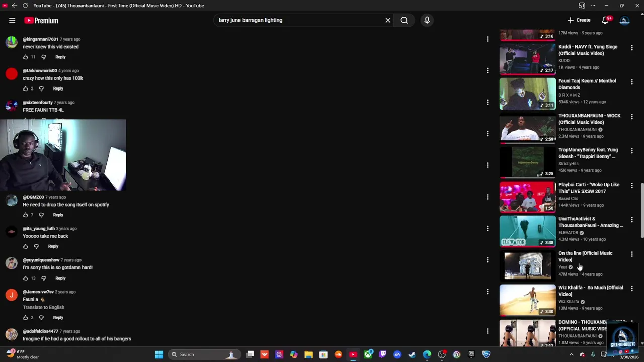Open the Windows Start button
Viewport: 644px width, 362px height.
pyautogui.click(x=159, y=354)
